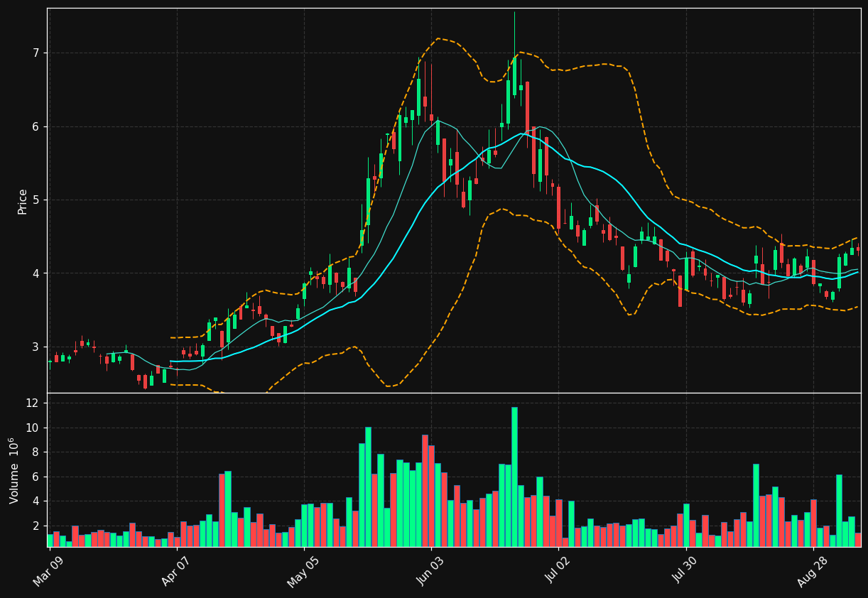Click price tick label 6
Image resolution: width=868 pixels, height=598 pixels.
pos(36,126)
